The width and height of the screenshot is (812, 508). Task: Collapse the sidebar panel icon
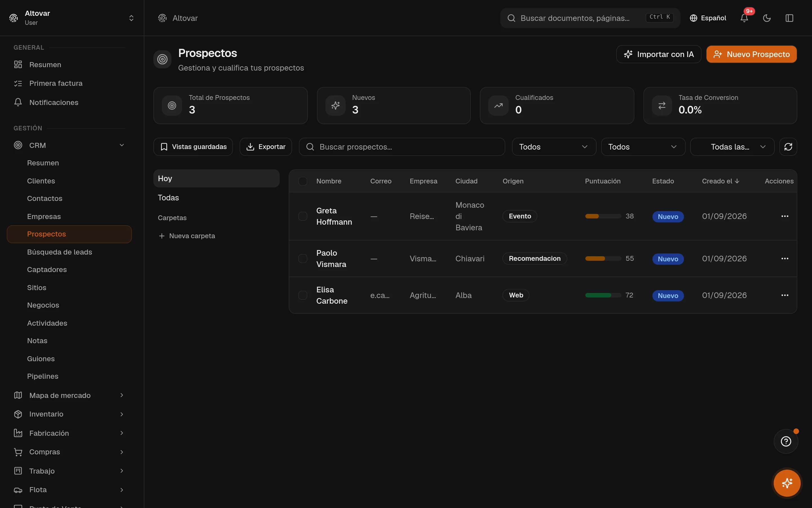point(789,18)
